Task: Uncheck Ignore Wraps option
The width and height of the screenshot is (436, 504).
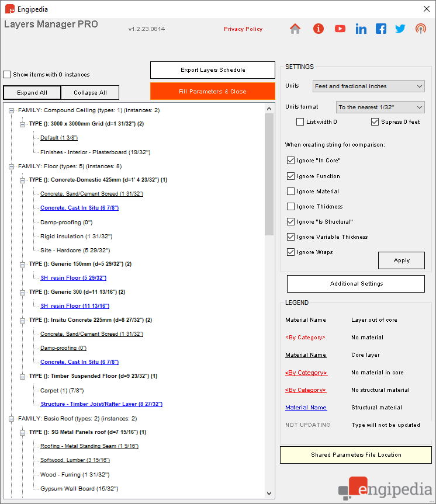Action: coord(290,252)
